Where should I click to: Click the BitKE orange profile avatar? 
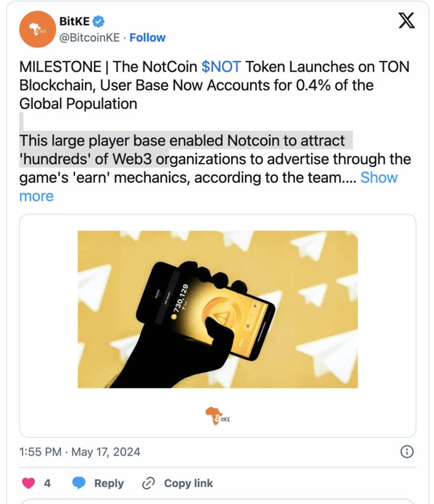37,29
